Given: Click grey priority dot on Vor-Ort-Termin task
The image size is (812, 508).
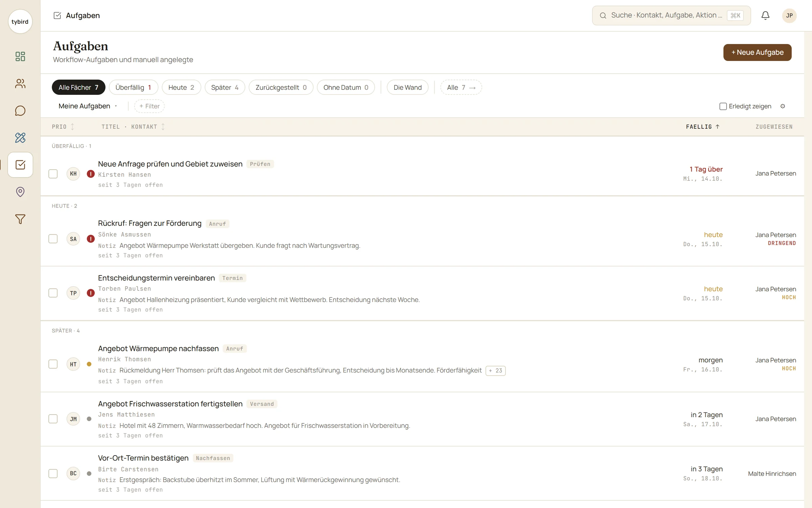Looking at the screenshot, I should click(89, 473).
